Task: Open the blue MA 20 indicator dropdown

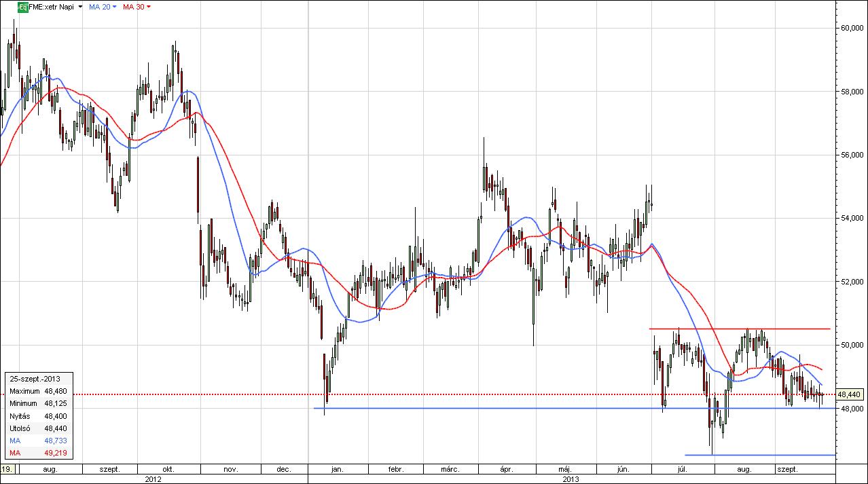Action: tap(114, 7)
